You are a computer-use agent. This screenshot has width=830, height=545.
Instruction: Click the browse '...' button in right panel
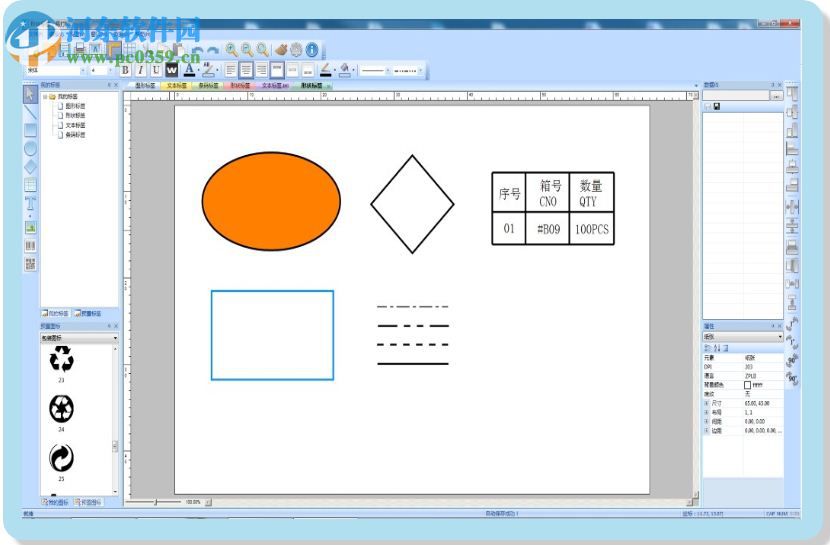(x=776, y=96)
